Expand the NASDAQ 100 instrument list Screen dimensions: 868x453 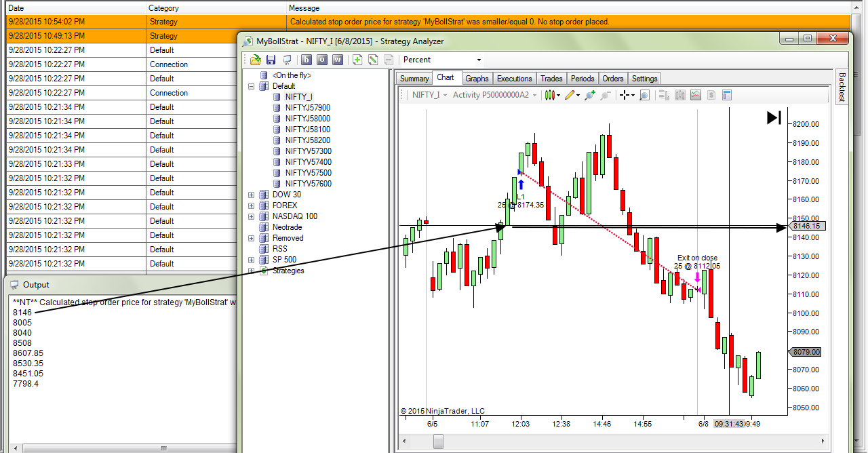251,216
